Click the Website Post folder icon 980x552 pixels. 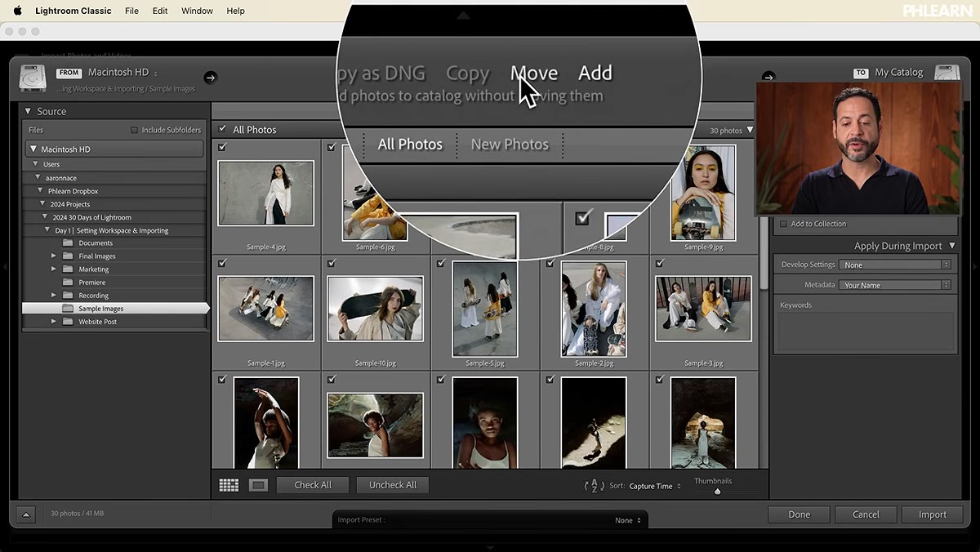[68, 322]
